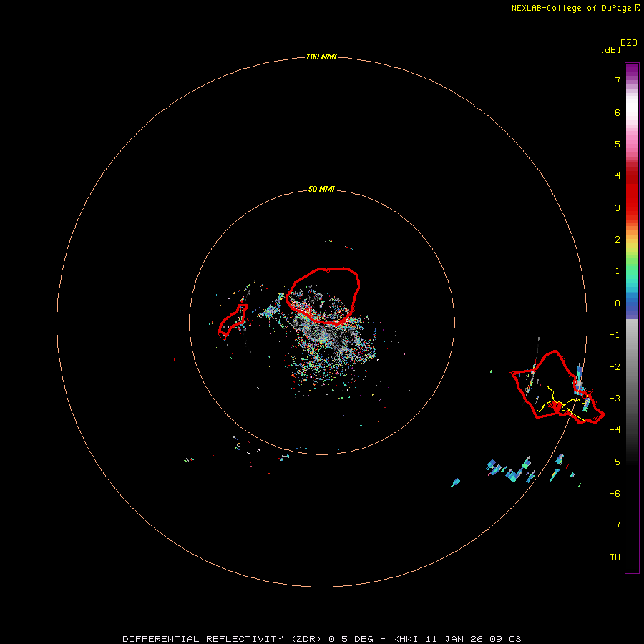Click the DZD product label above color bar
This screenshot has height=644, width=644.
629,43
